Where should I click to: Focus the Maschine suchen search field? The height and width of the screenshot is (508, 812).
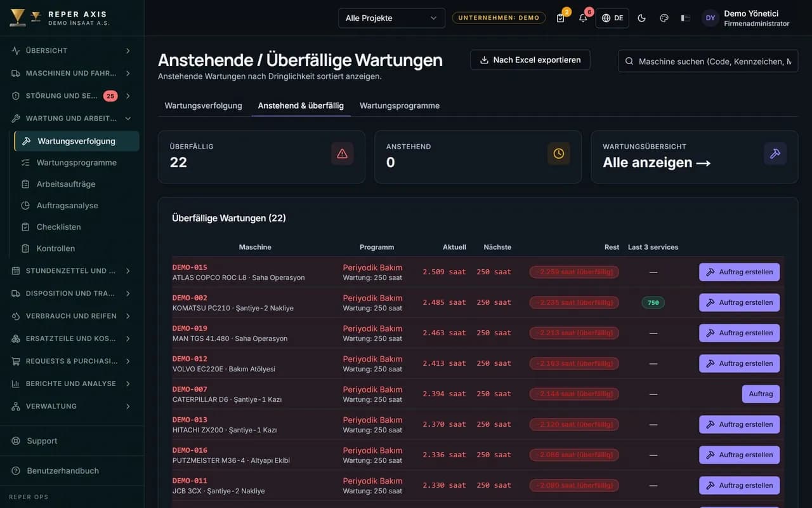pos(708,61)
